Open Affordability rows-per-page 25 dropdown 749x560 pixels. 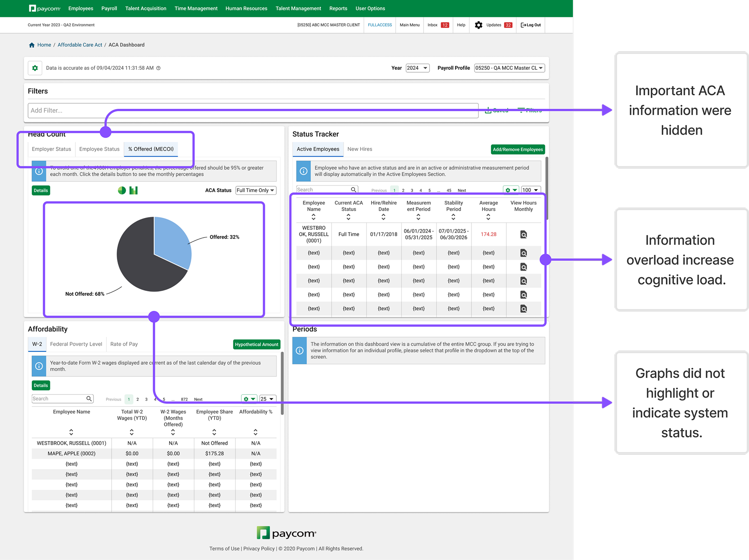click(268, 399)
